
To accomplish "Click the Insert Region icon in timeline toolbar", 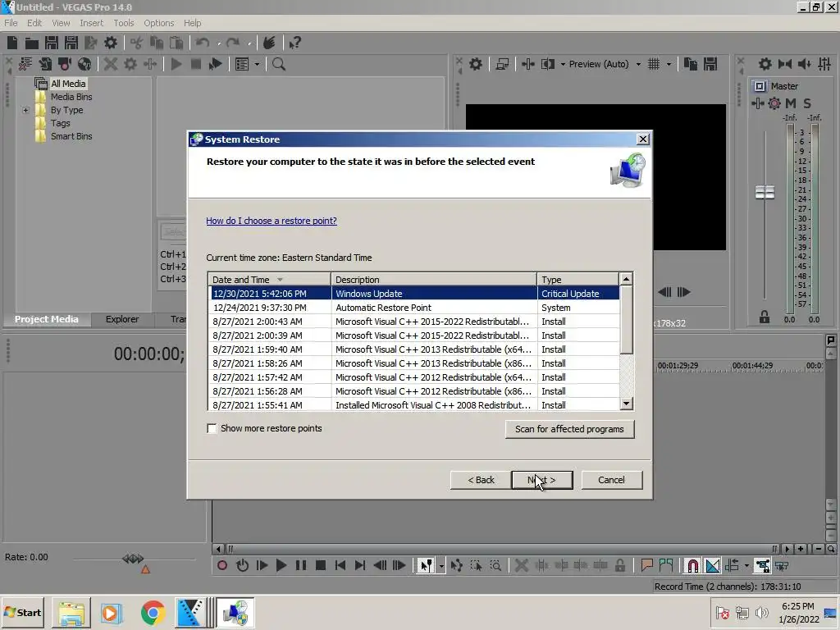I will click(x=666, y=565).
